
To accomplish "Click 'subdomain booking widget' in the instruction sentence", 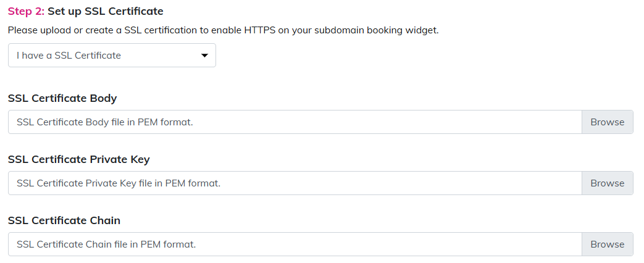I will [382, 30].
